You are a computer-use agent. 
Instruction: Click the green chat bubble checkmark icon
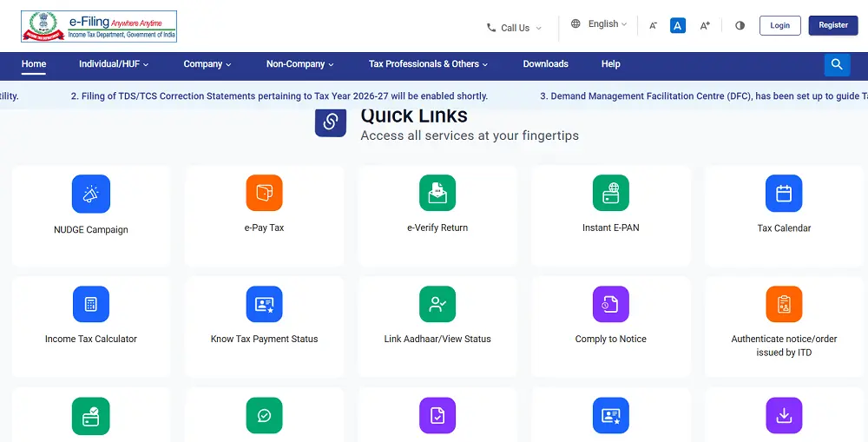coord(264,415)
